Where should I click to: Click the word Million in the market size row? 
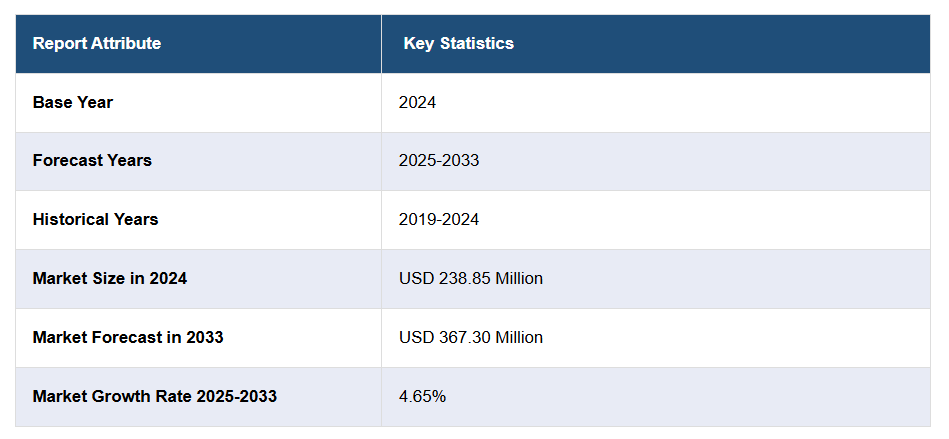click(518, 278)
